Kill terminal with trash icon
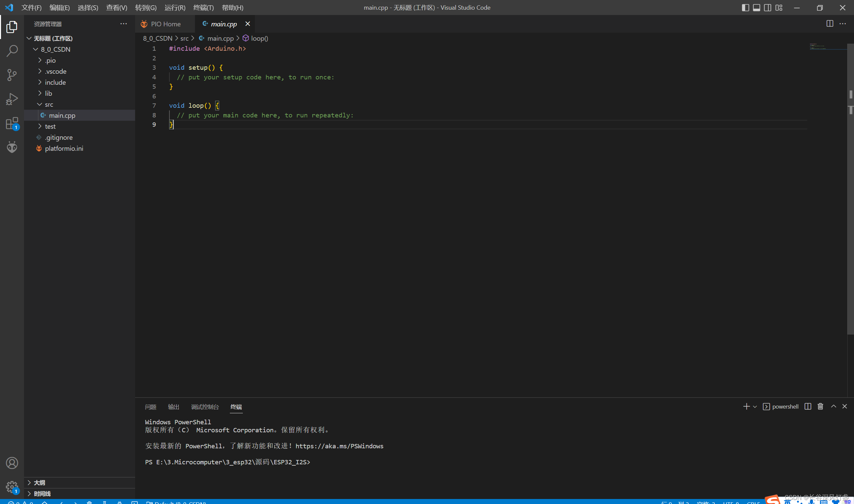 coord(820,407)
